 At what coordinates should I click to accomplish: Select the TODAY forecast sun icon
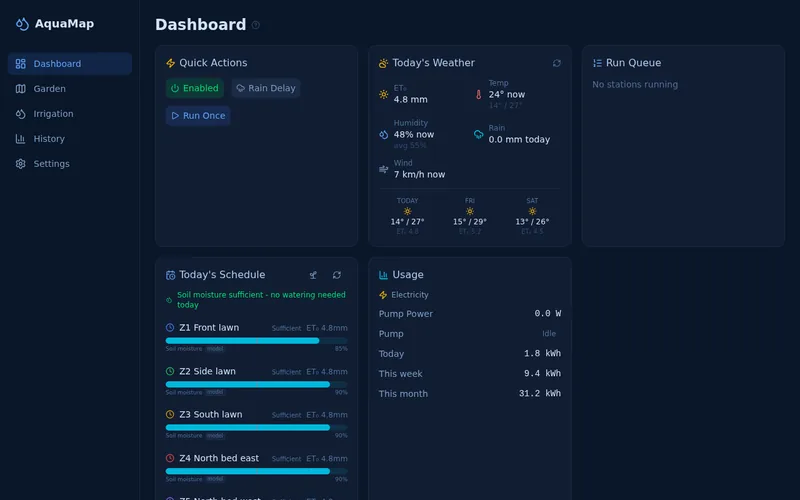(407, 211)
